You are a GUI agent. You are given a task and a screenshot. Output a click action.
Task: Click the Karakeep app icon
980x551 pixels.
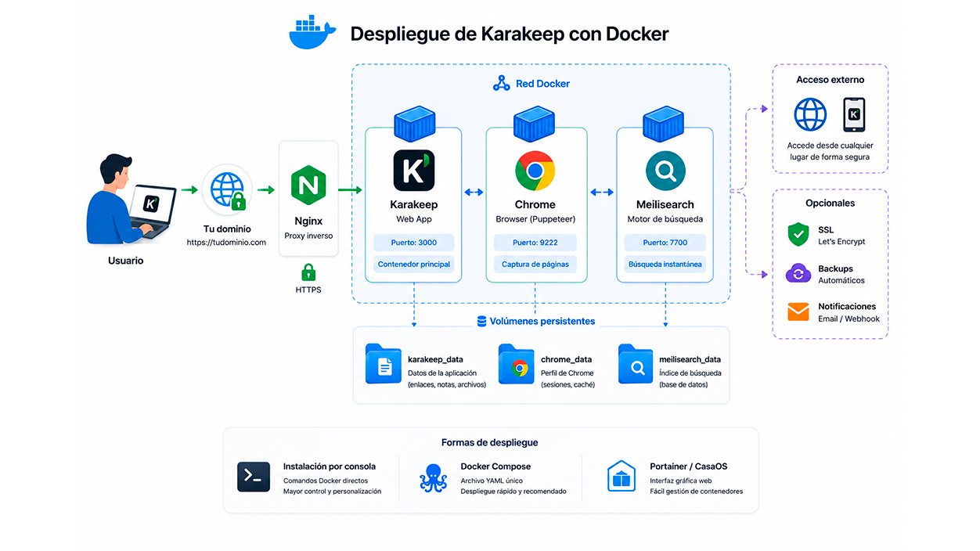pyautogui.click(x=413, y=171)
